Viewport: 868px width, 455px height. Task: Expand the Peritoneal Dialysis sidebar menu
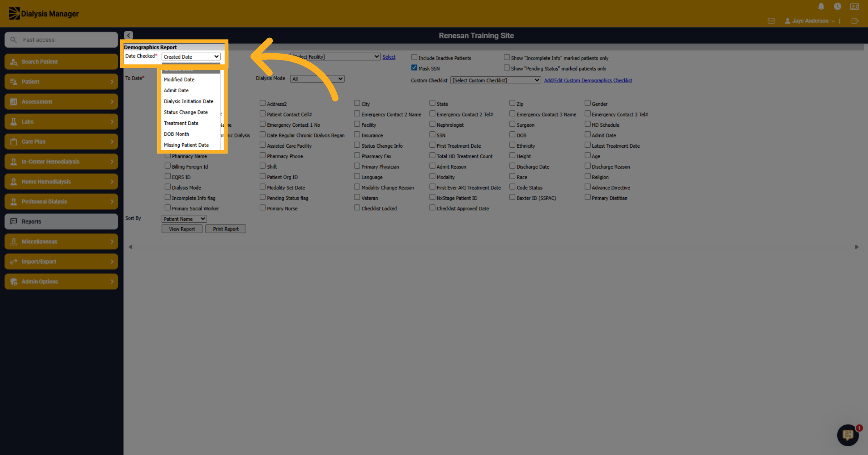tap(61, 202)
